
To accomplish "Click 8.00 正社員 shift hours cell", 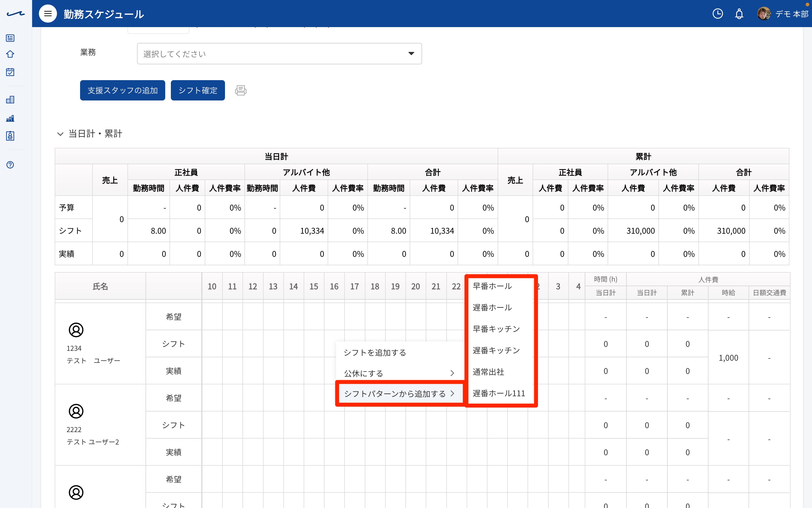I will tap(149, 231).
